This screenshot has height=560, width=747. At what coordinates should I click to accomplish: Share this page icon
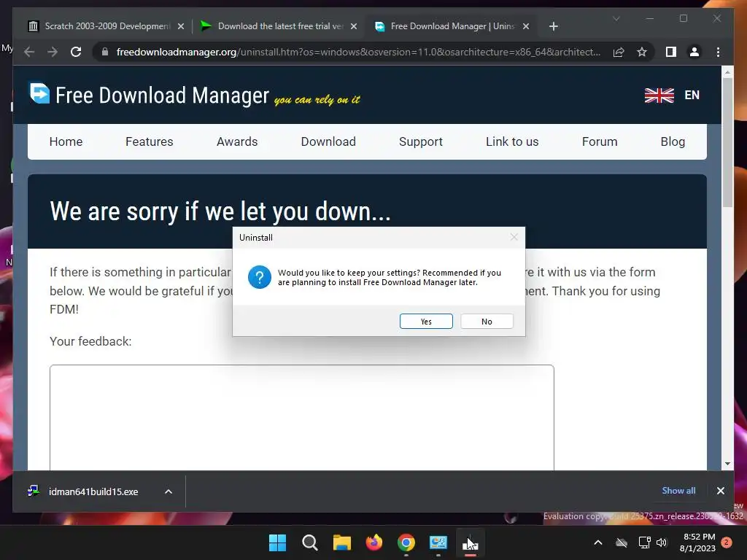619,52
